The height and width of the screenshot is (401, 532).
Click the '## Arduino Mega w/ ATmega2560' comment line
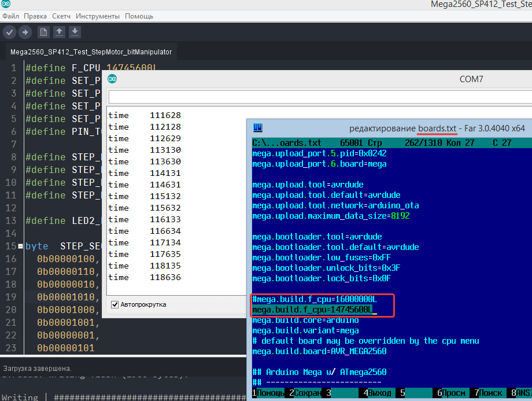319,372
